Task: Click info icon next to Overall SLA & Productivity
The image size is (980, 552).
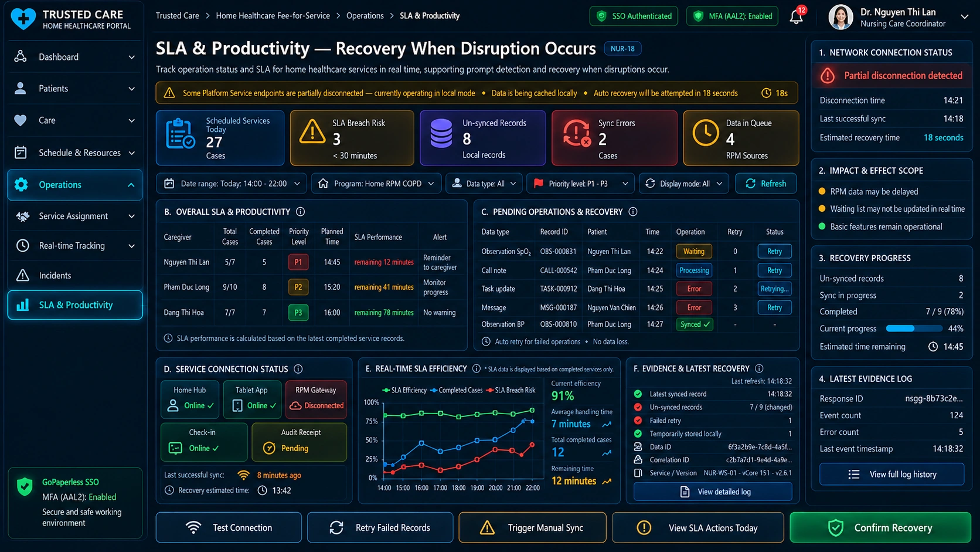Action: click(300, 212)
